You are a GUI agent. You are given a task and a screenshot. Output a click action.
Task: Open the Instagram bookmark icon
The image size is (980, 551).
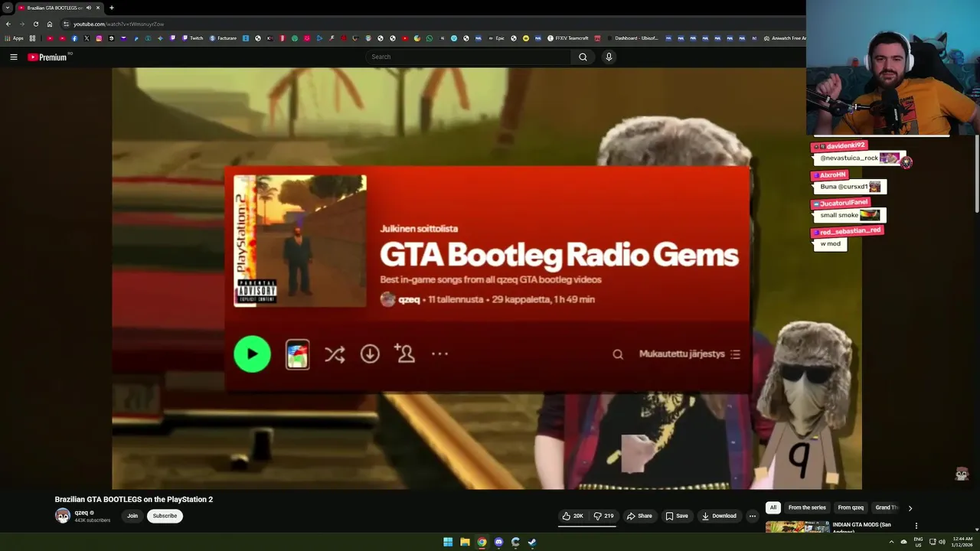tap(99, 38)
